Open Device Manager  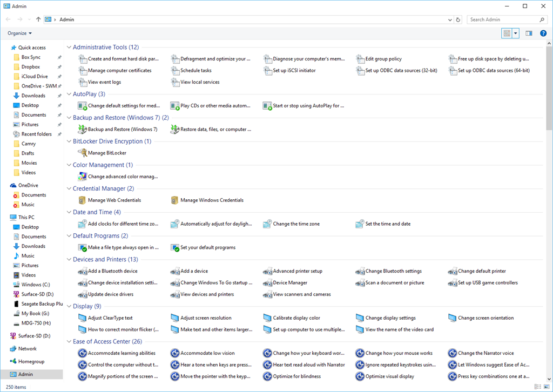pos(289,283)
